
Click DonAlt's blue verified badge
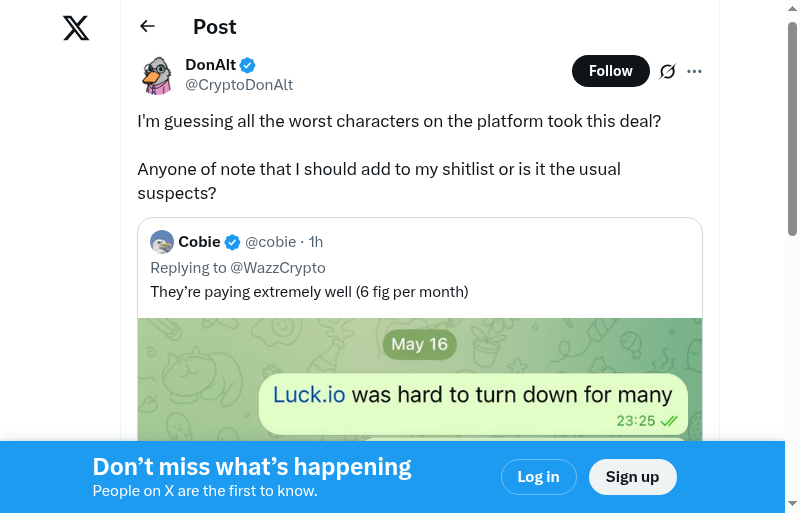pos(247,66)
